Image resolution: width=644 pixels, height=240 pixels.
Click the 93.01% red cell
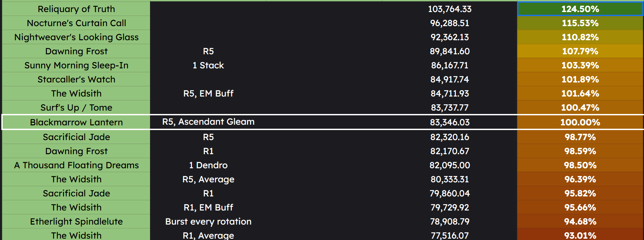click(580, 235)
